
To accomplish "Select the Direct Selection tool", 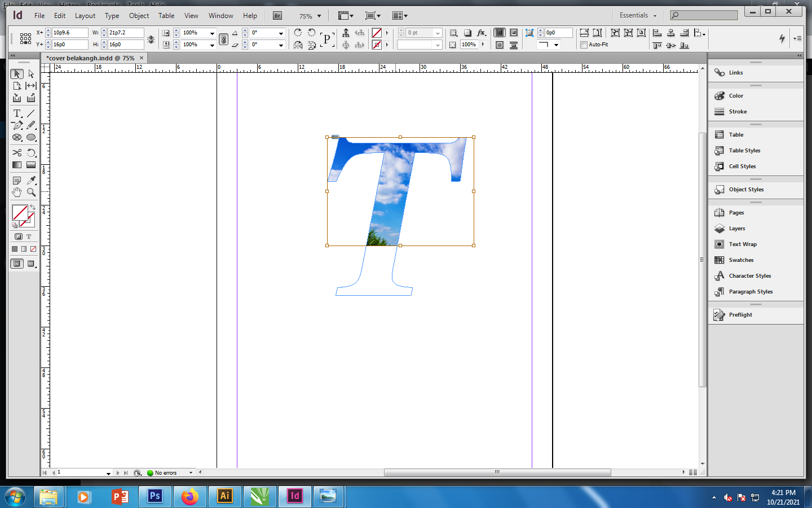I will click(31, 74).
